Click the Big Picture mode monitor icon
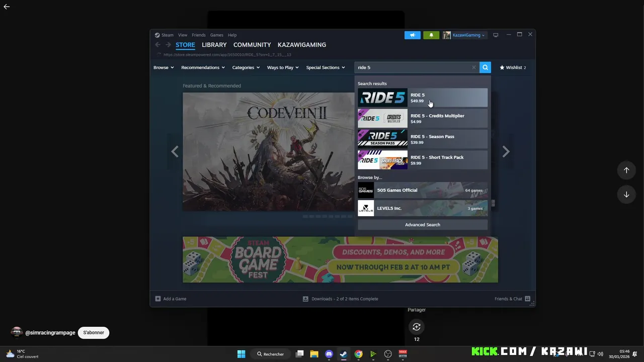644x362 pixels. [x=496, y=35]
